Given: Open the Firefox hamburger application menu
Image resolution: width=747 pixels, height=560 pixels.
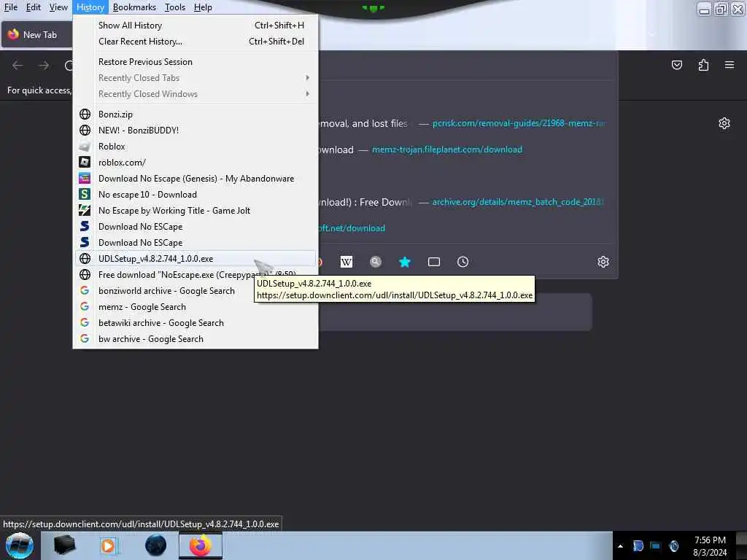Looking at the screenshot, I should coord(729,65).
